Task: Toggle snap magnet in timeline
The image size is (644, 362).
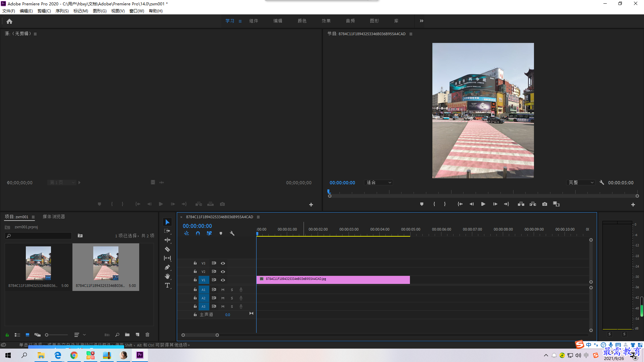Action: 198,233
